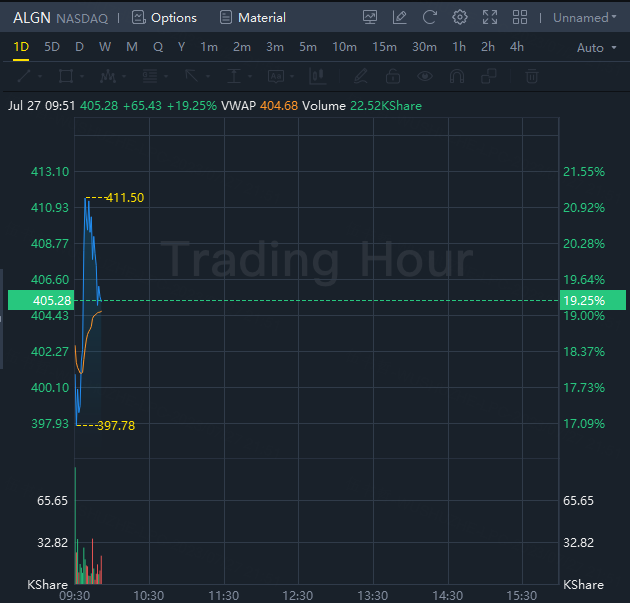Expand the text annotation options
Screen dimensions: 630x603
(292, 76)
